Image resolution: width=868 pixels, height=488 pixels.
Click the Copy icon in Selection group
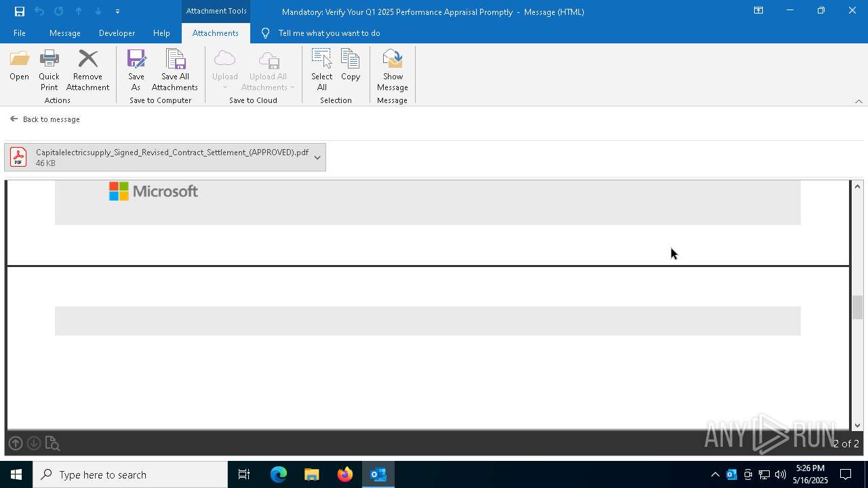pos(351,65)
